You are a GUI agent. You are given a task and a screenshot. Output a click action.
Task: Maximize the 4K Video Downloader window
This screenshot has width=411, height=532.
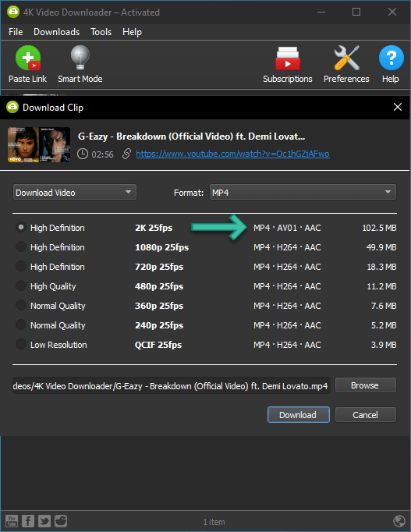click(356, 12)
